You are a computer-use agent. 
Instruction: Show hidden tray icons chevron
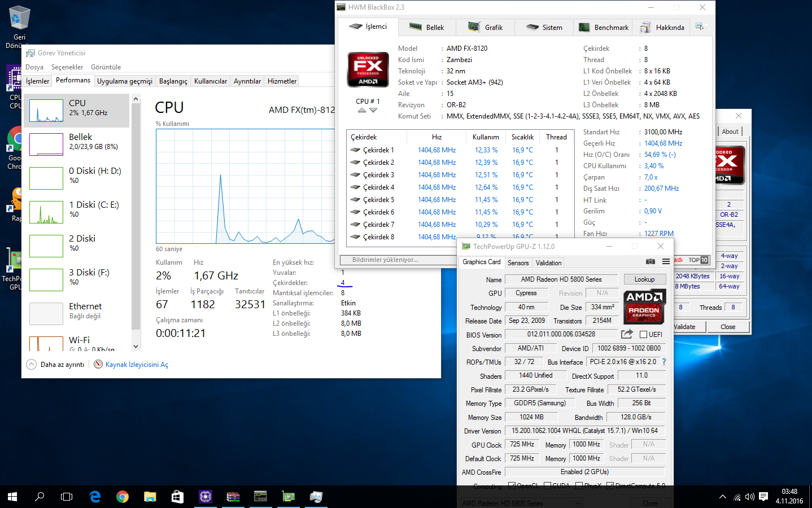tap(722, 497)
